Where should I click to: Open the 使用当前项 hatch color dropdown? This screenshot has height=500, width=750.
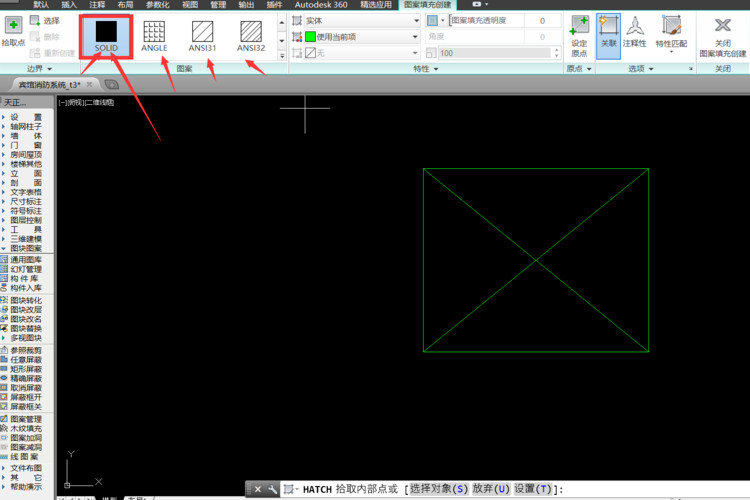pos(415,37)
